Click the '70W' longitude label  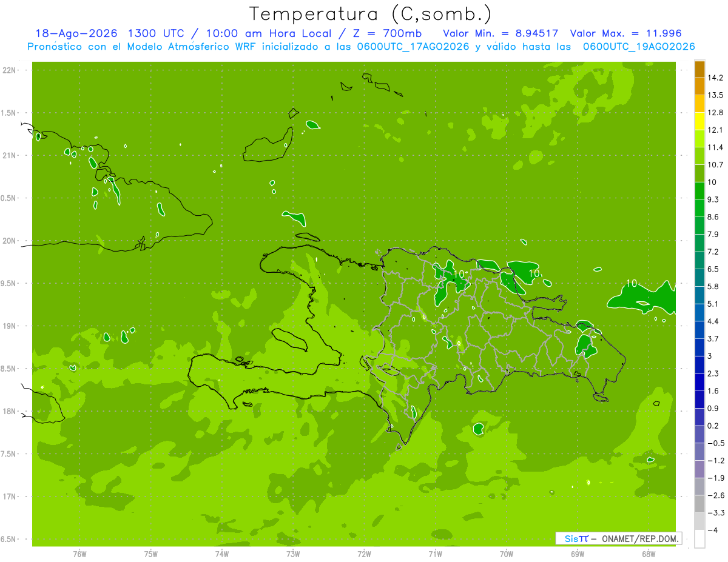tap(506, 554)
